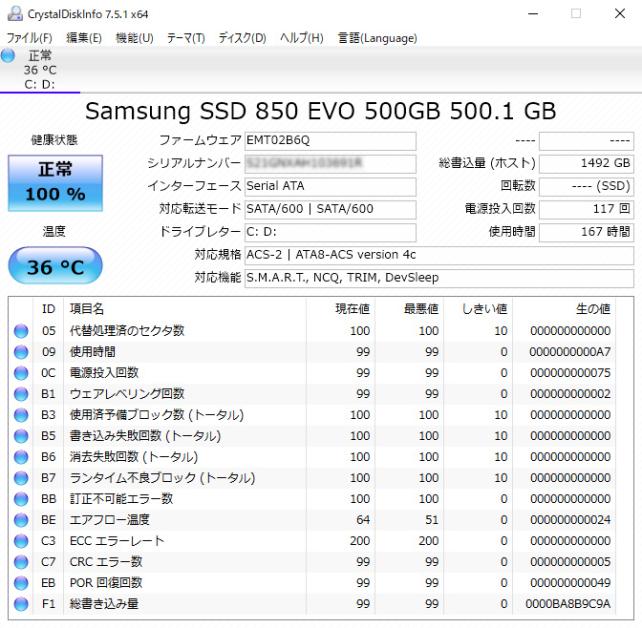Open the 編集(E) menu
The width and height of the screenshot is (642, 628).
[84, 38]
